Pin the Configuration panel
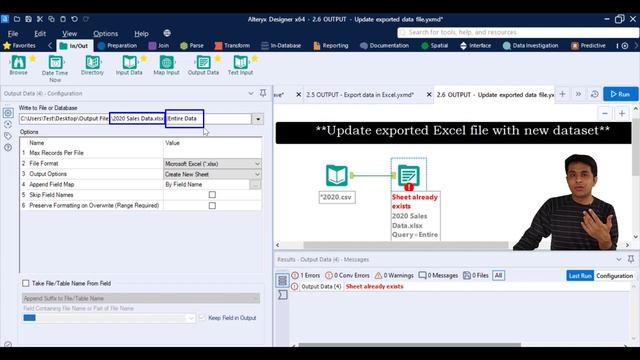 click(x=263, y=93)
